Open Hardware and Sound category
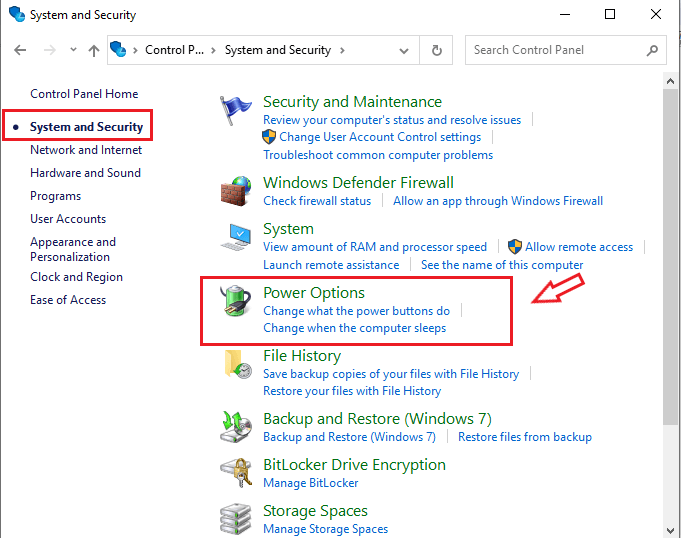Screen dimensions: 681x538 (86, 173)
